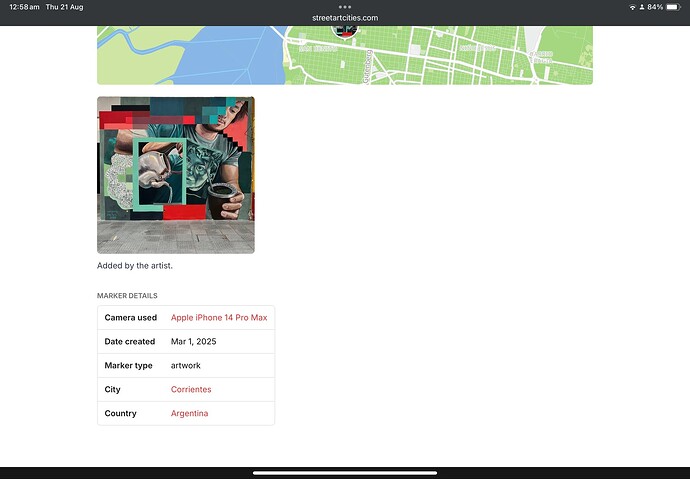Tap the streetartcities.com address bar

345,18
